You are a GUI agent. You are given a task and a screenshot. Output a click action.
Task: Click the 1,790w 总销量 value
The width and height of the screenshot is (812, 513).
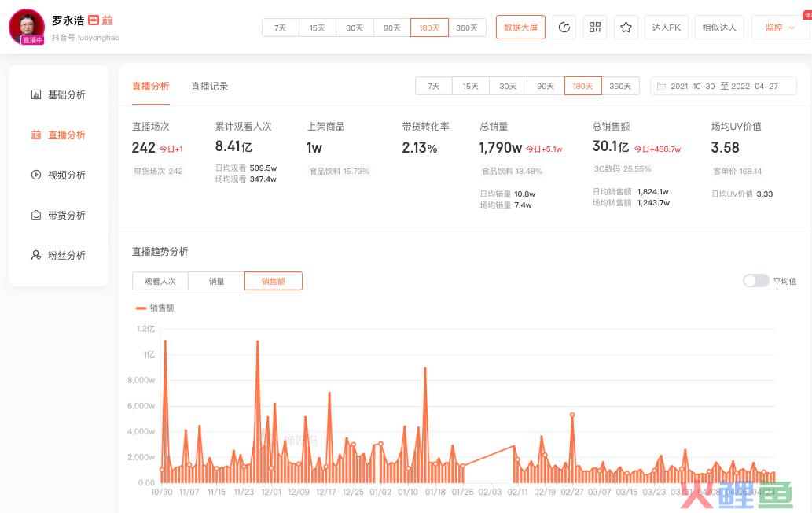(x=501, y=148)
